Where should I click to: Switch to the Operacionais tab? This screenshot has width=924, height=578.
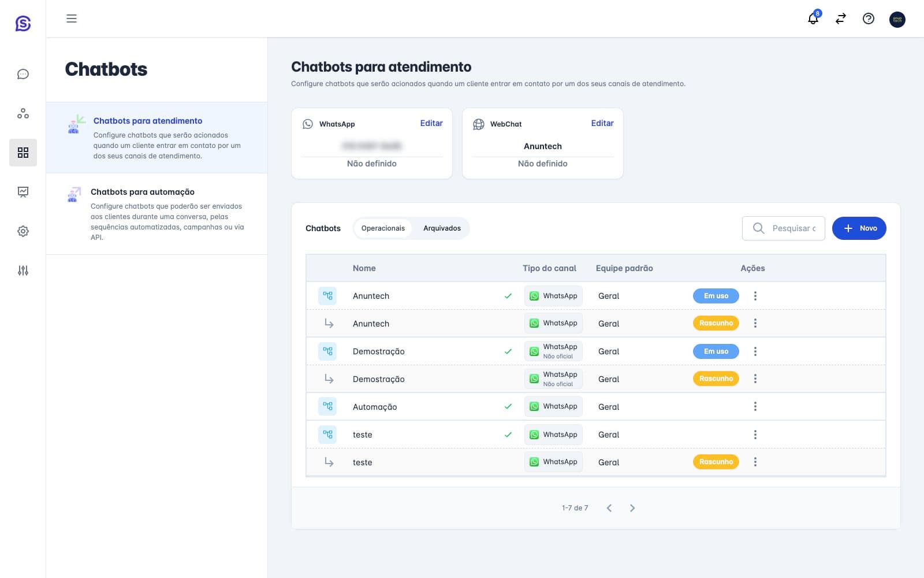(383, 228)
